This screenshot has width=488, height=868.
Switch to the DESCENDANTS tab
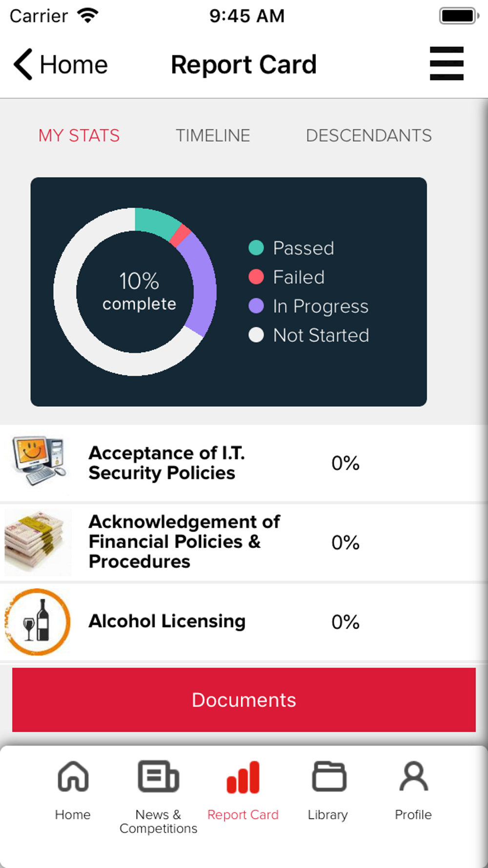click(368, 135)
